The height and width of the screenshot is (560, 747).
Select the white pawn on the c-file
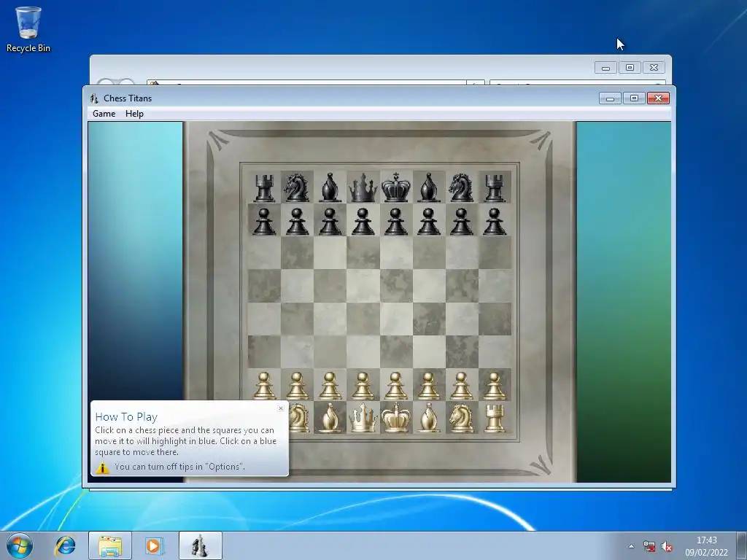point(330,385)
